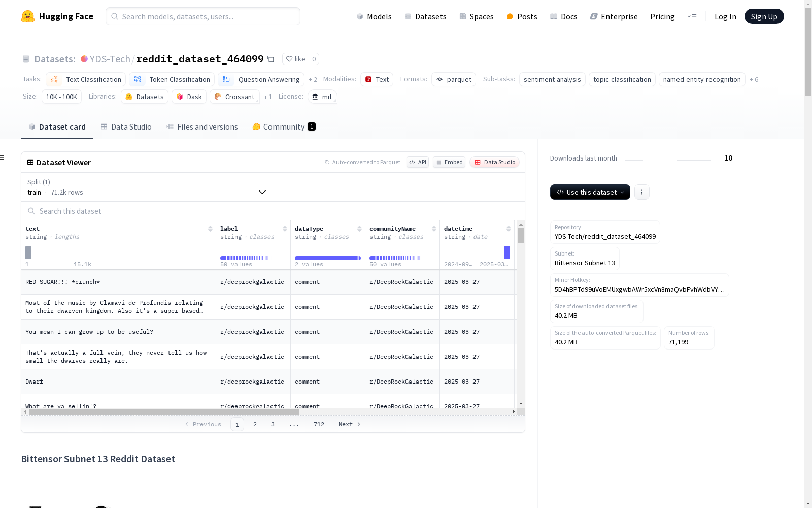Image resolution: width=812 pixels, height=508 pixels.
Task: Open Datasets in top navigation
Action: tap(425, 16)
